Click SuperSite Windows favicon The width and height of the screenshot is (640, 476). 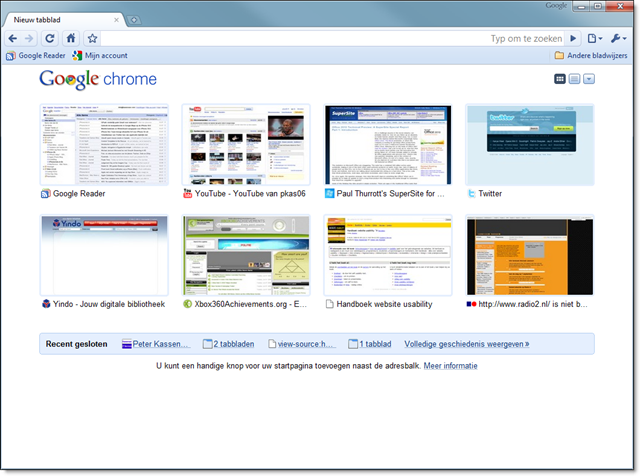coord(329,194)
